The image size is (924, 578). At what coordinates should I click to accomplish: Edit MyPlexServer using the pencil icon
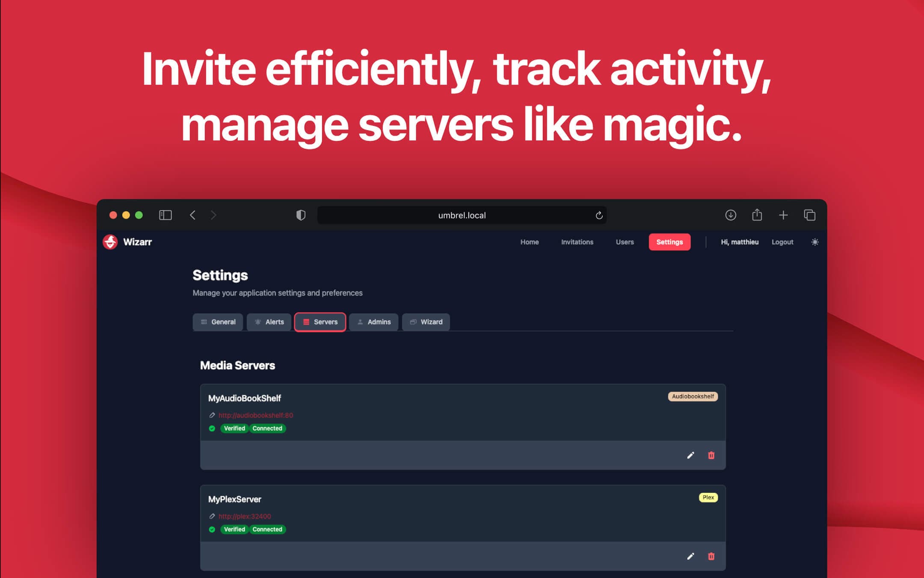point(691,557)
